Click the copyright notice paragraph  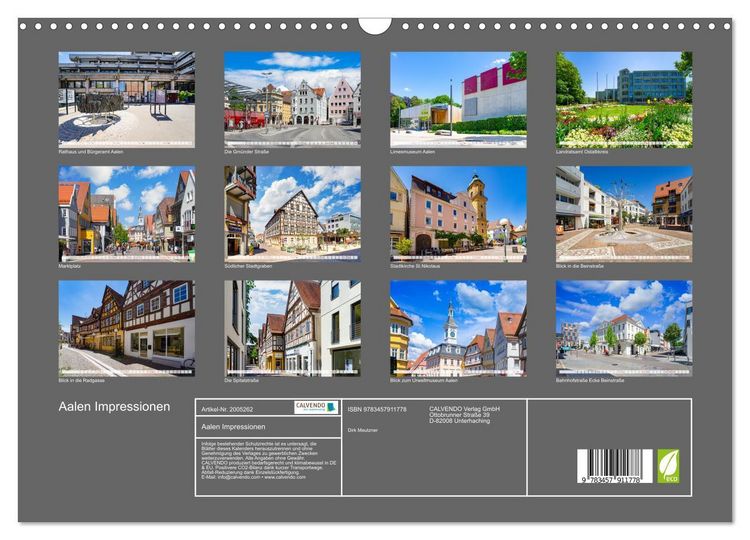[269, 460]
